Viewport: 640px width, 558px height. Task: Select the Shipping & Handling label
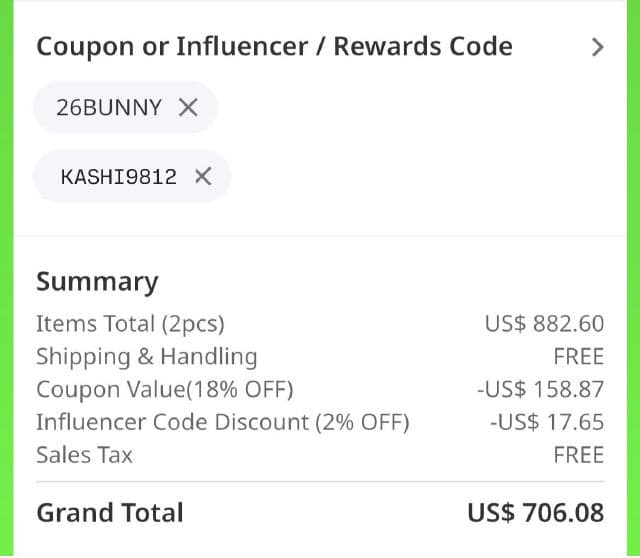146,357
